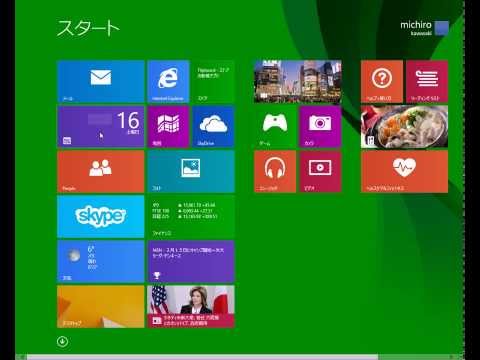The height and width of the screenshot is (360, 480).
Task: Open the Health and Fitness heart tile
Action: coord(404,171)
